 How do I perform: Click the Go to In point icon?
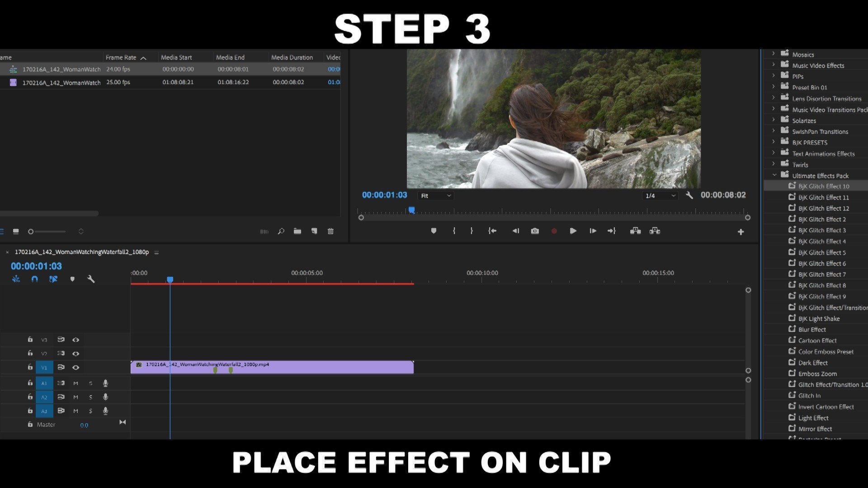492,231
